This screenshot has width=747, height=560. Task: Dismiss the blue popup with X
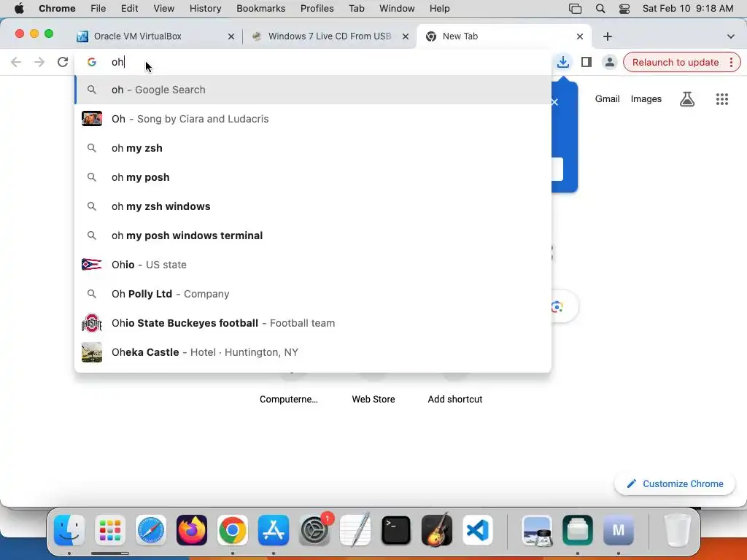coord(554,102)
